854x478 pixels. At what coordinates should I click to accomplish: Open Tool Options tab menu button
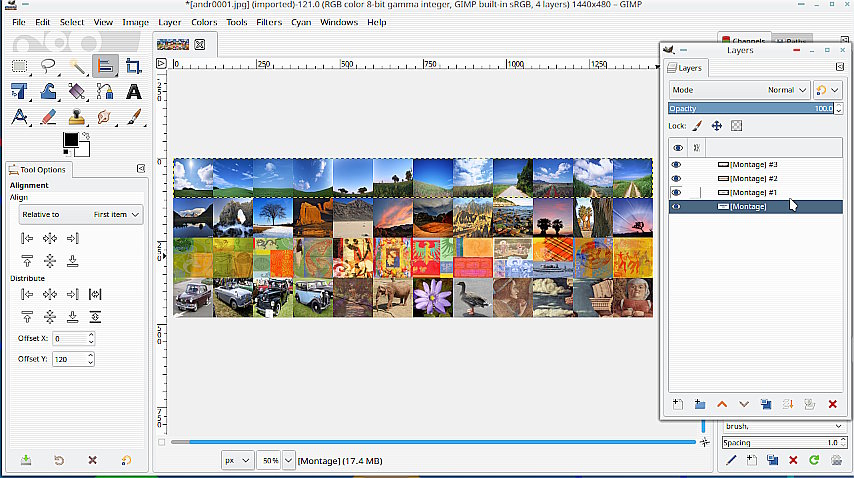pyautogui.click(x=141, y=169)
